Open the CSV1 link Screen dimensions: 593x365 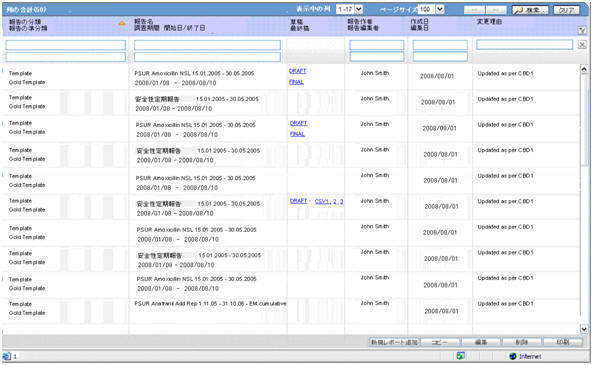tap(322, 201)
